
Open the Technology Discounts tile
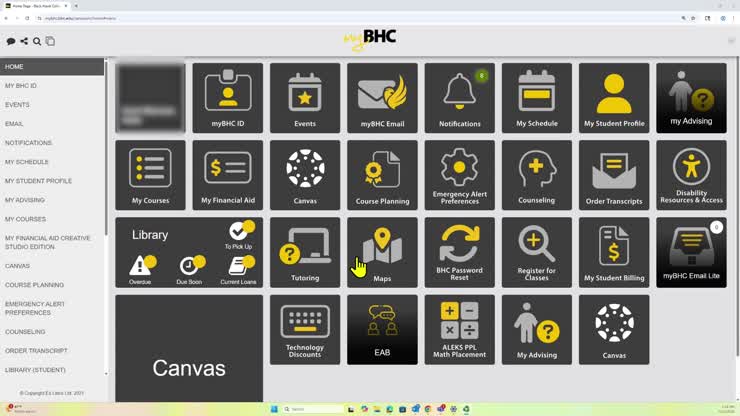[x=305, y=330]
